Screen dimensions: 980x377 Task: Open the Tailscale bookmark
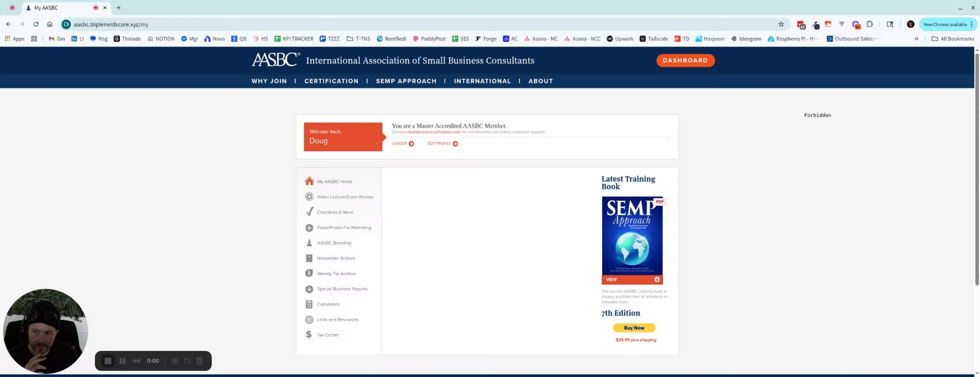(x=654, y=39)
